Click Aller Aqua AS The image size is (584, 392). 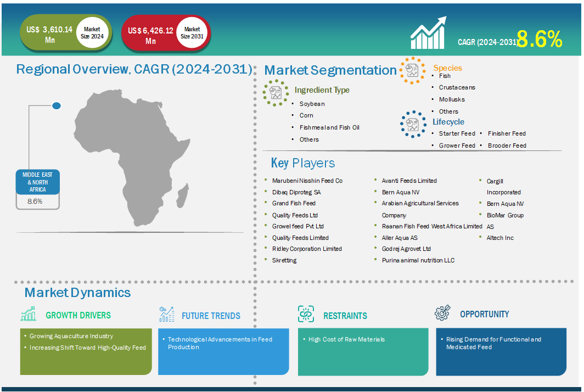pos(400,238)
